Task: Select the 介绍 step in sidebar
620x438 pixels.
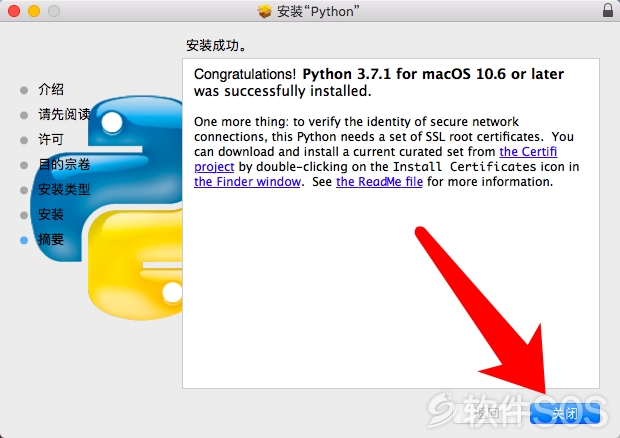Action: (x=51, y=89)
